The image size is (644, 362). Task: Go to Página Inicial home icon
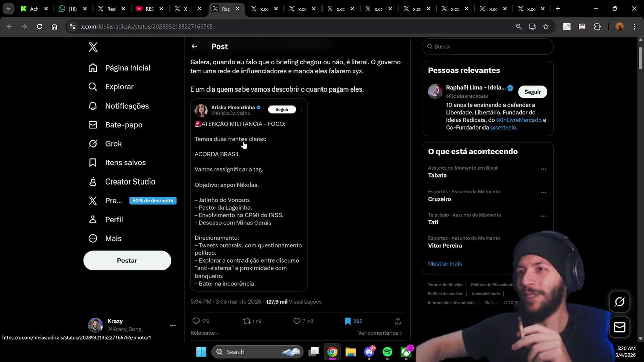[93, 68]
